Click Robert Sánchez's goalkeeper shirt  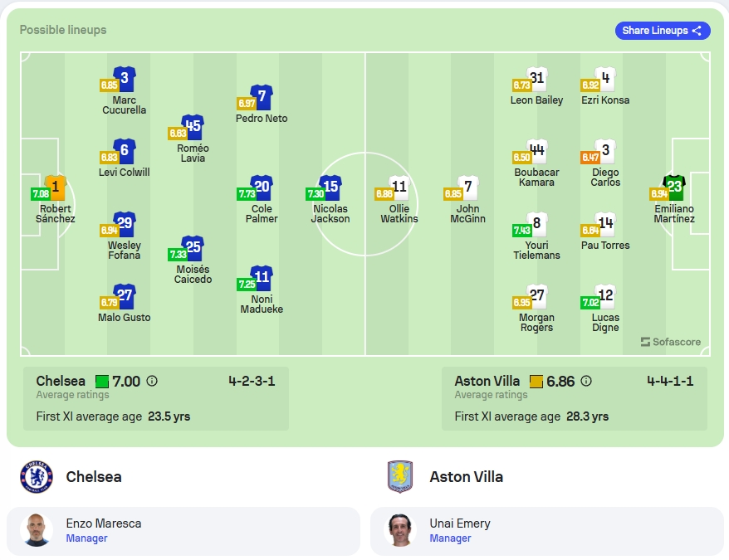click(56, 187)
